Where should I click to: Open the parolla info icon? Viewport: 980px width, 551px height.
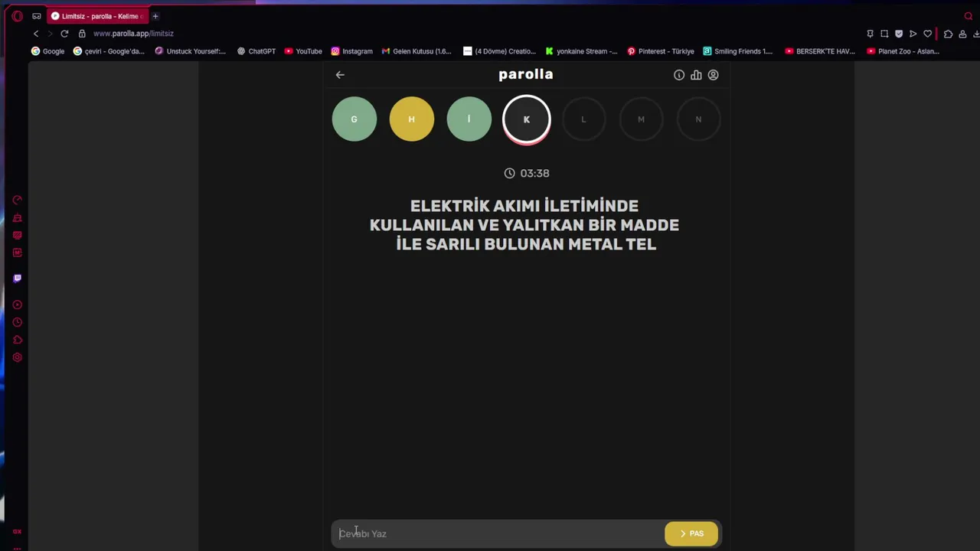(x=679, y=75)
